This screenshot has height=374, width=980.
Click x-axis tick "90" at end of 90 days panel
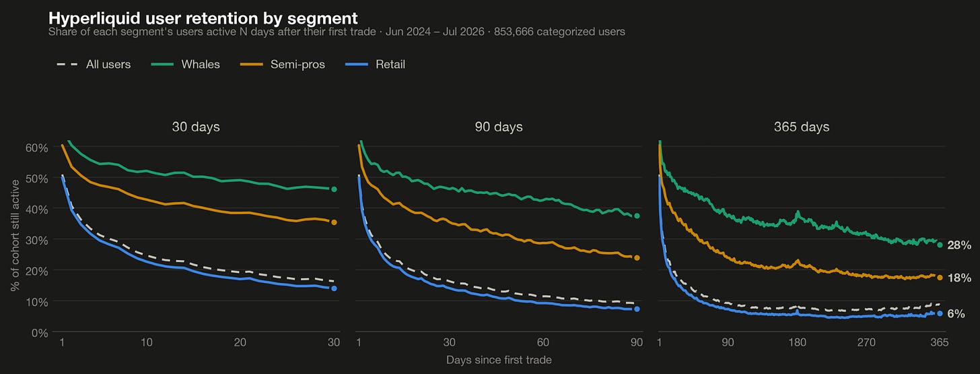[636, 343]
